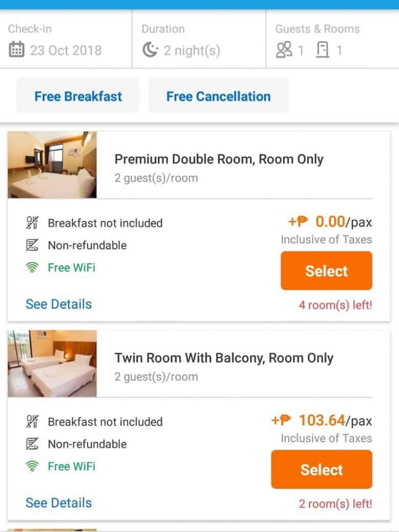Image resolution: width=399 pixels, height=532 pixels.
Task: Click Free WiFi icon on Premium Double Room
Action: [32, 268]
